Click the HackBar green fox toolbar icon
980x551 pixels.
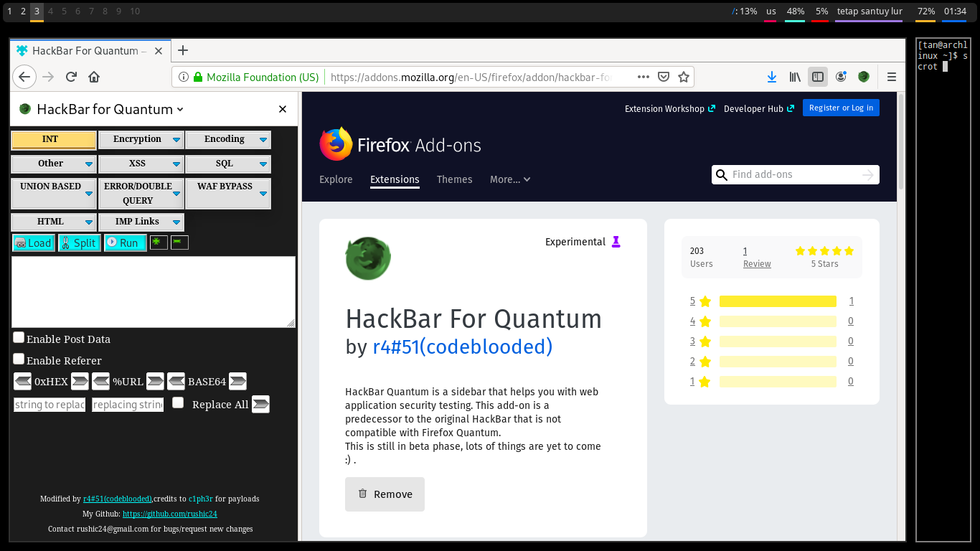point(864,77)
